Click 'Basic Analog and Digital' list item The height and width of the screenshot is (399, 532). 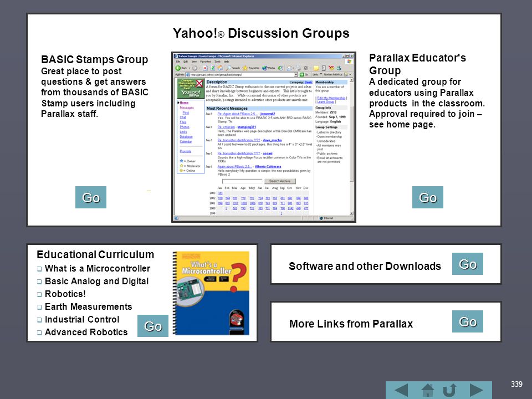pos(96,282)
